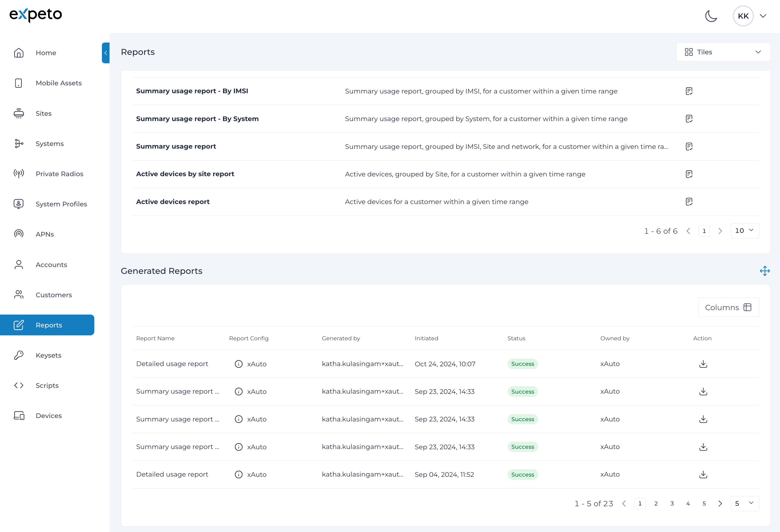The height and width of the screenshot is (532, 780).
Task: Jump to page 5 of generated reports
Action: pos(704,503)
